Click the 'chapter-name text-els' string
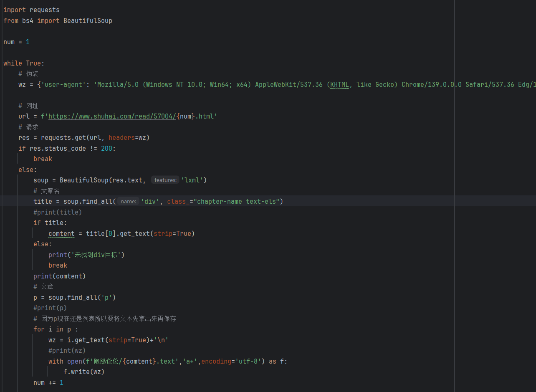The image size is (536, 392). [x=236, y=201]
